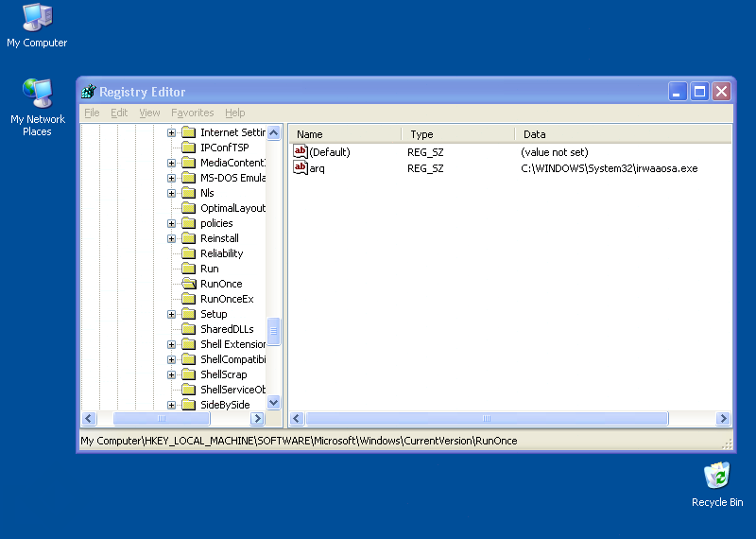Select the Run key label

pyautogui.click(x=210, y=269)
